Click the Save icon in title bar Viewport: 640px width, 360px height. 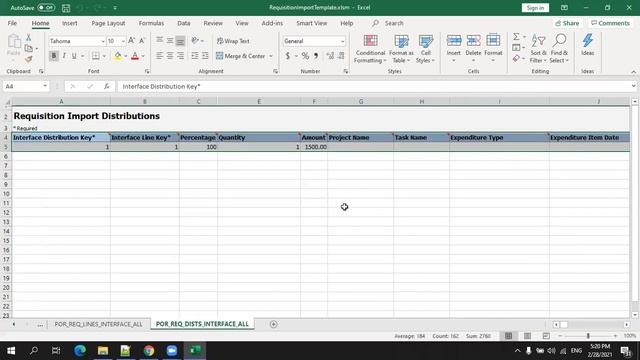(66, 8)
